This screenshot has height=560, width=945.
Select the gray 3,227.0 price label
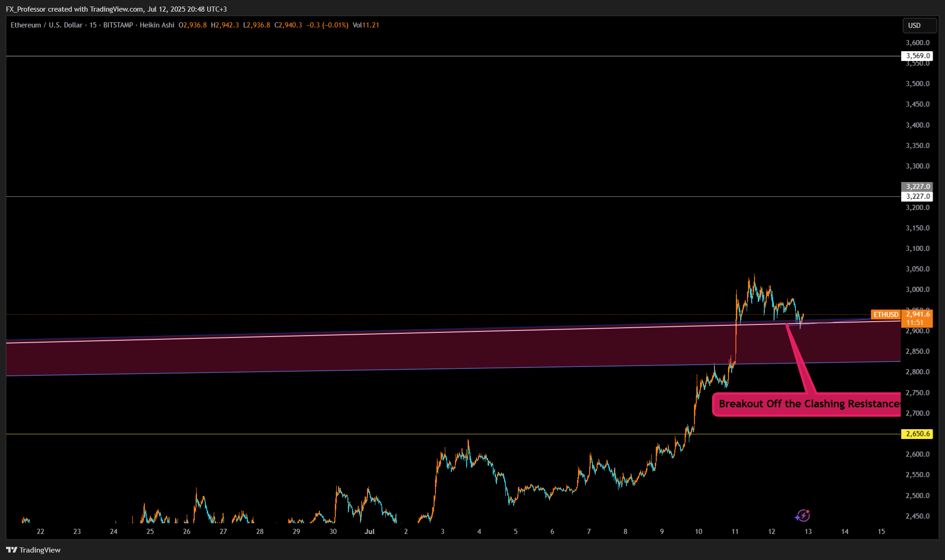[917, 187]
